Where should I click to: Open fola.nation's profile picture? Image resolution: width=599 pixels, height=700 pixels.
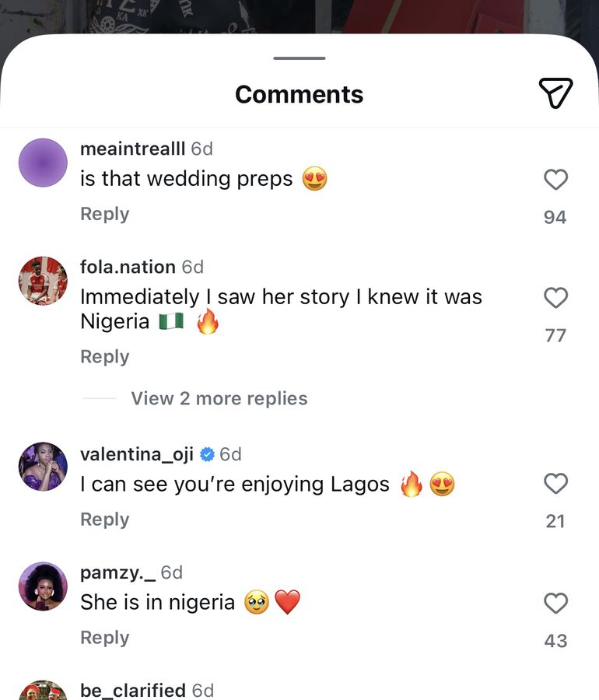point(43,281)
